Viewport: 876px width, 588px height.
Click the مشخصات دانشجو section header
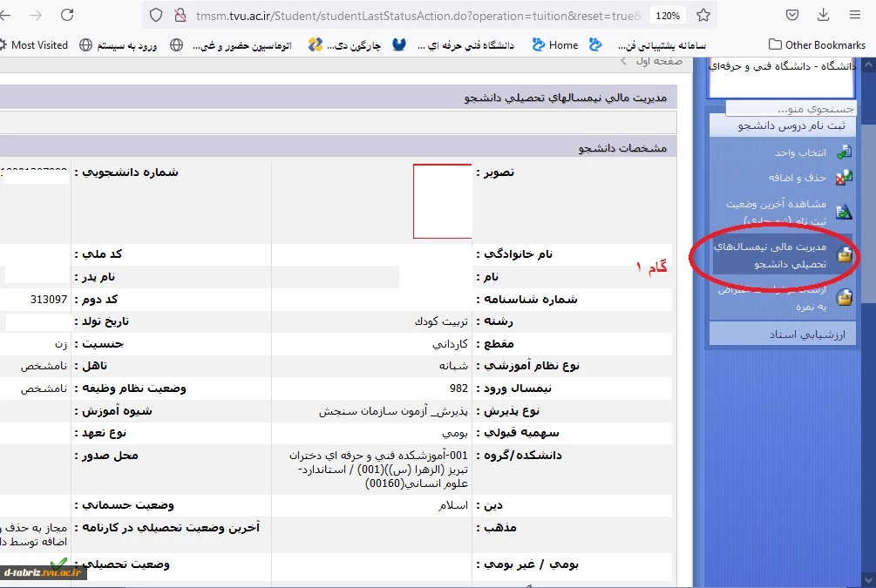[338, 148]
